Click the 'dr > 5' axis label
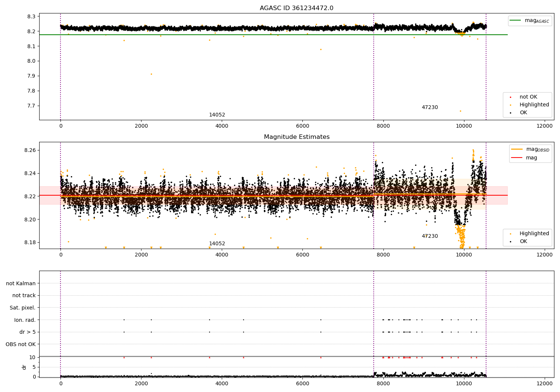The width and height of the screenshot is (560, 392). 28,332
